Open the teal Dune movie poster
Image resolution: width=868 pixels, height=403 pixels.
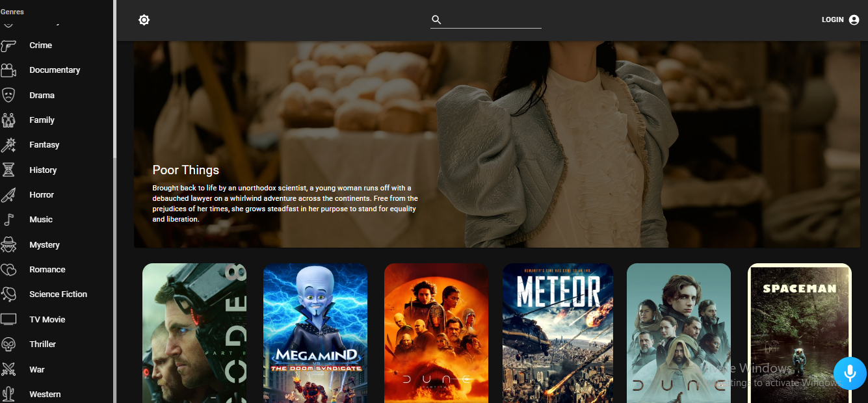point(679,333)
